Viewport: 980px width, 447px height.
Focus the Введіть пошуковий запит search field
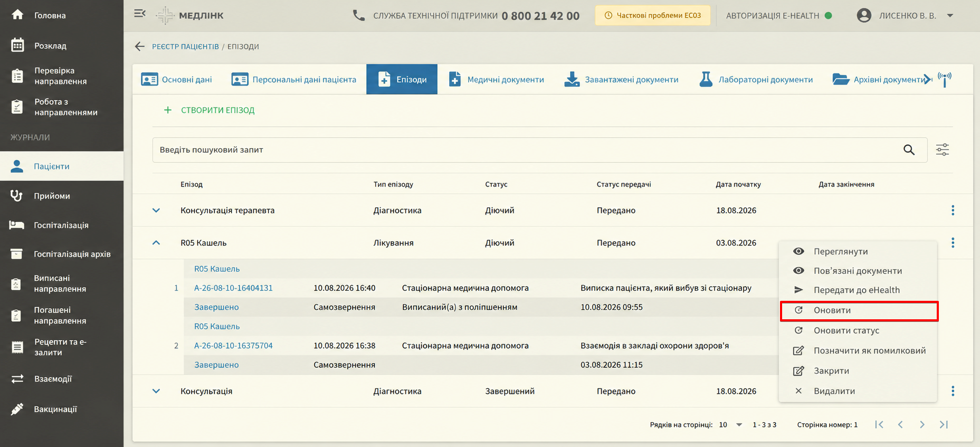pyautogui.click(x=528, y=150)
